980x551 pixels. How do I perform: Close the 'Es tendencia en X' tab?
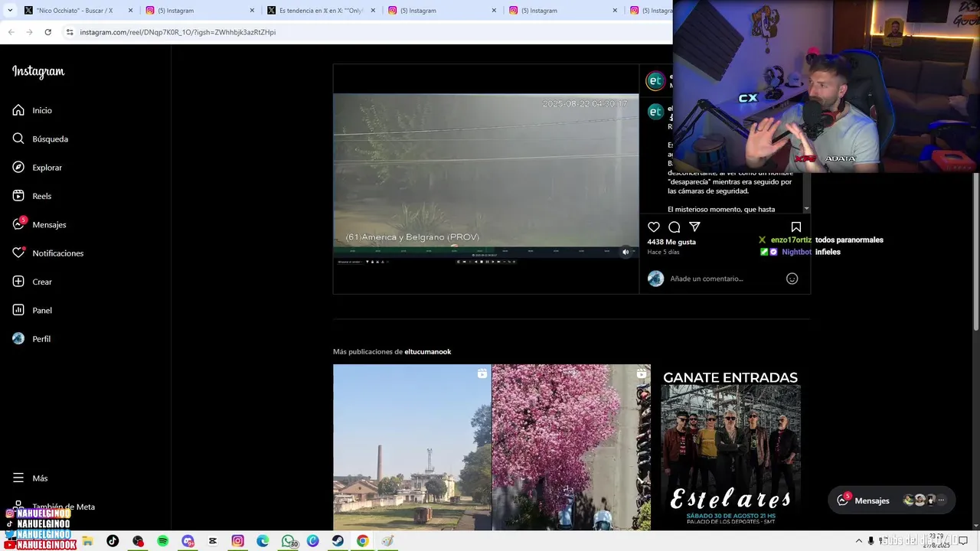(x=373, y=11)
